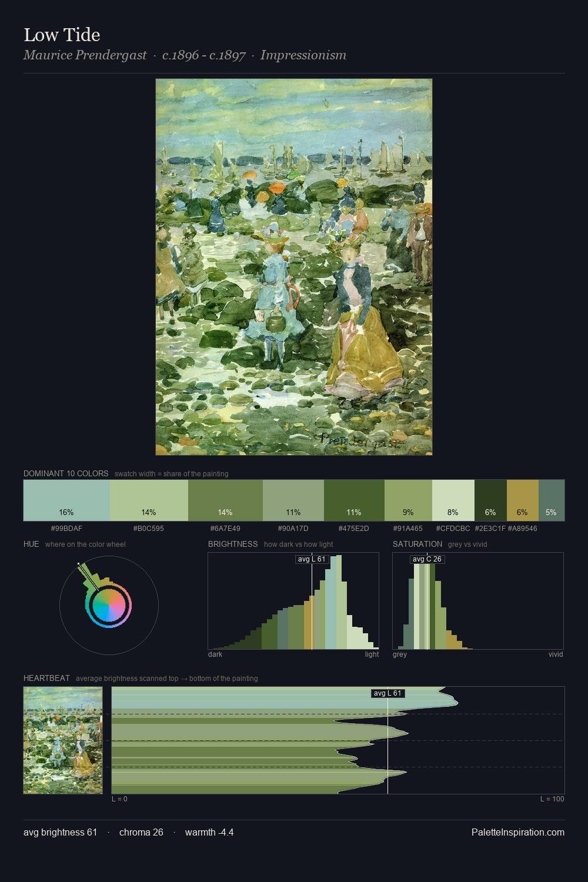Select the 11% grey-green swatch #90A17D

293,500
